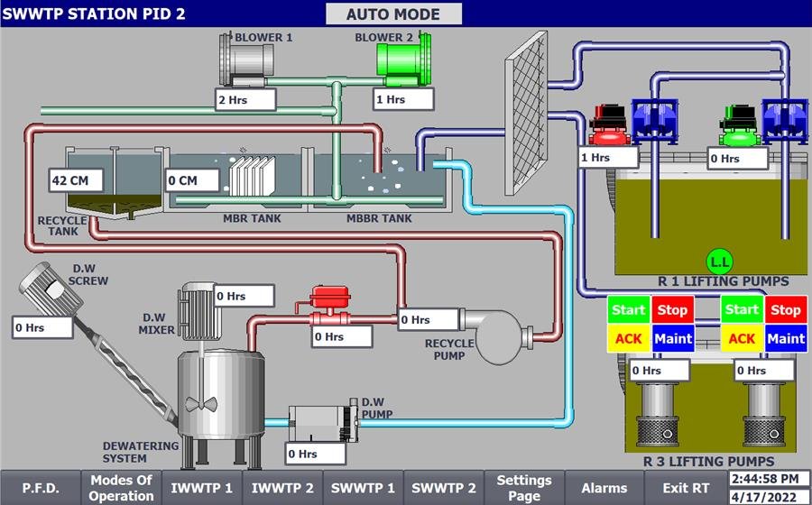
Task: Click left blue Maint button
Action: tap(673, 338)
